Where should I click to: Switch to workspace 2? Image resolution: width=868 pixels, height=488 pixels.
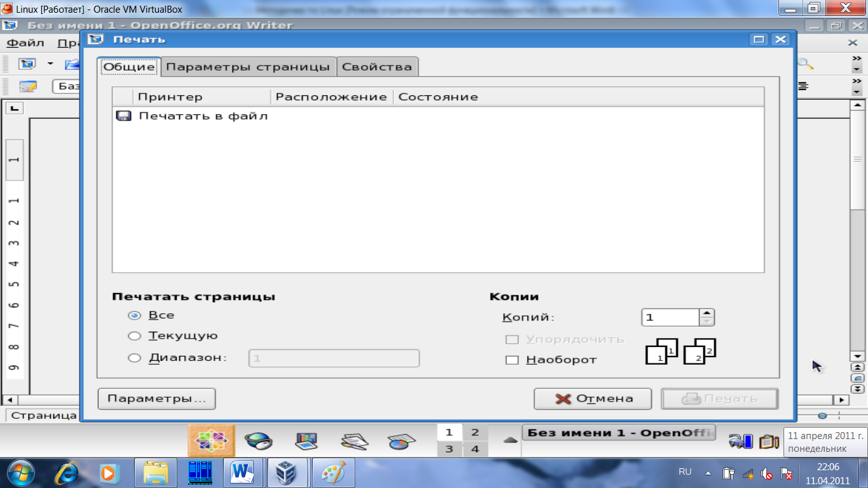click(x=475, y=433)
